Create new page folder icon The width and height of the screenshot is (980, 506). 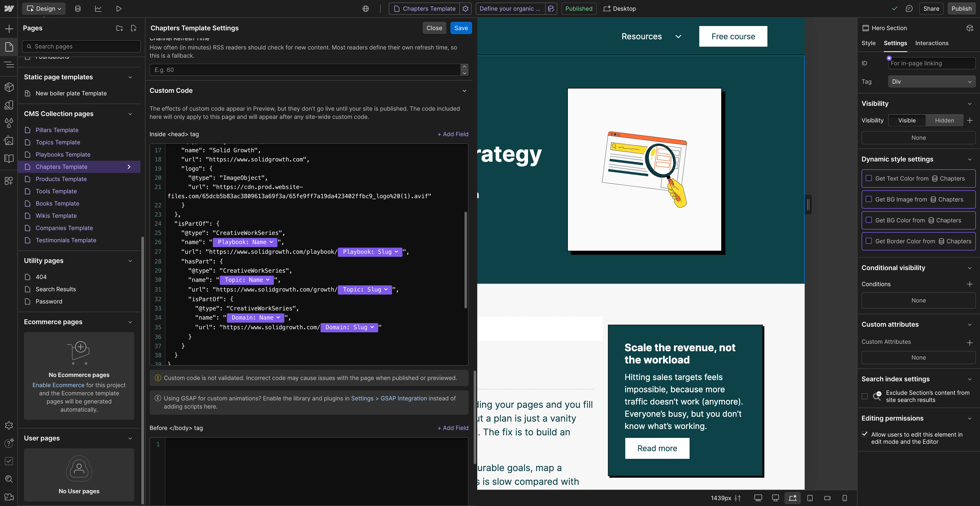point(119,28)
